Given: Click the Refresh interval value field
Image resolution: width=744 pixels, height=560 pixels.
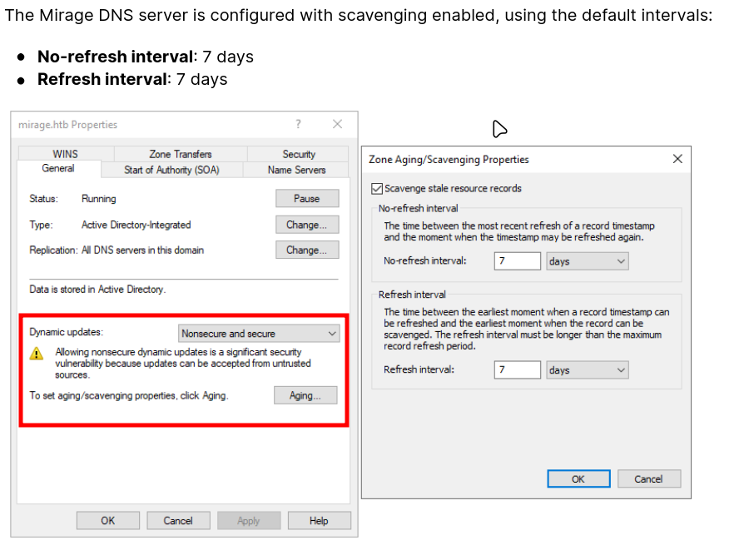Looking at the screenshot, I should (x=518, y=370).
